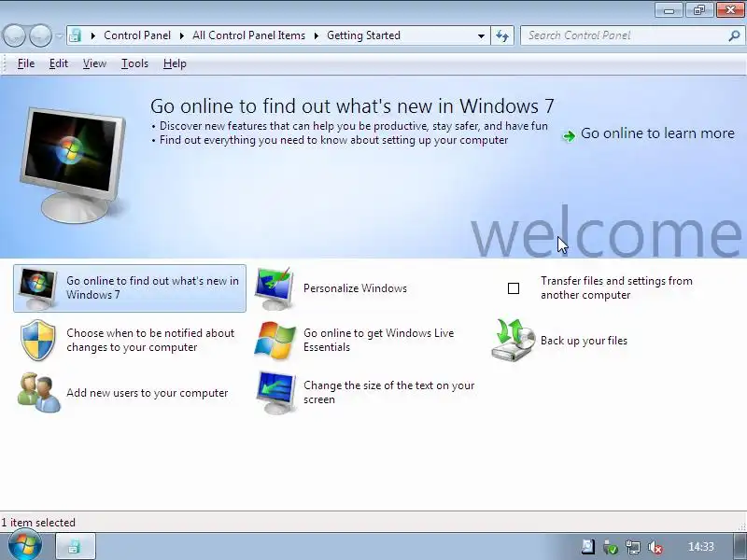Click the Back up your files label
Viewport: 747px width, 560px height.
click(584, 341)
